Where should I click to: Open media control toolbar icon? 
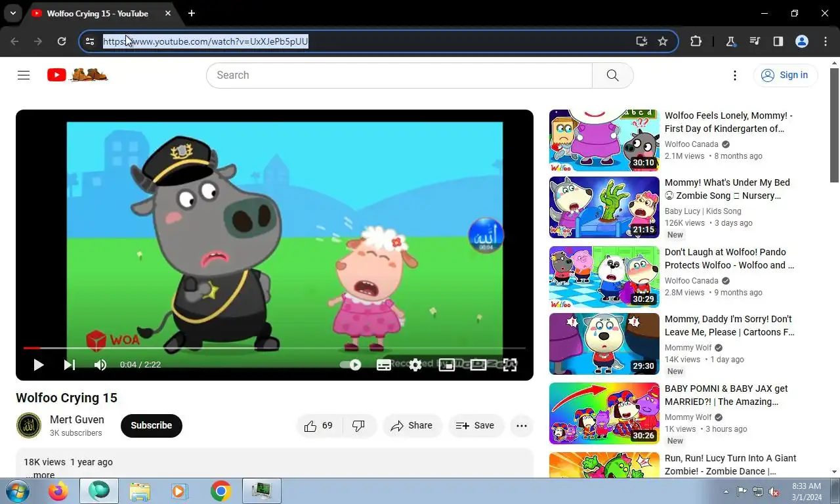click(755, 41)
